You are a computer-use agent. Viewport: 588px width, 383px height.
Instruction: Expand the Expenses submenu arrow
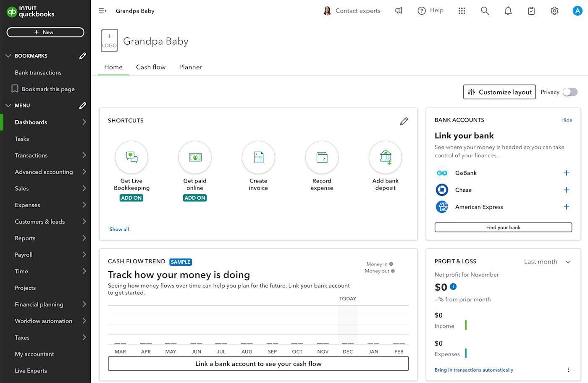coord(84,205)
